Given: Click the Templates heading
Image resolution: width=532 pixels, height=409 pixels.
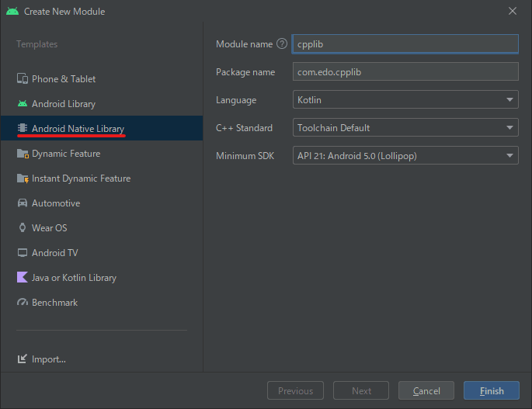Looking at the screenshot, I should coord(37,44).
